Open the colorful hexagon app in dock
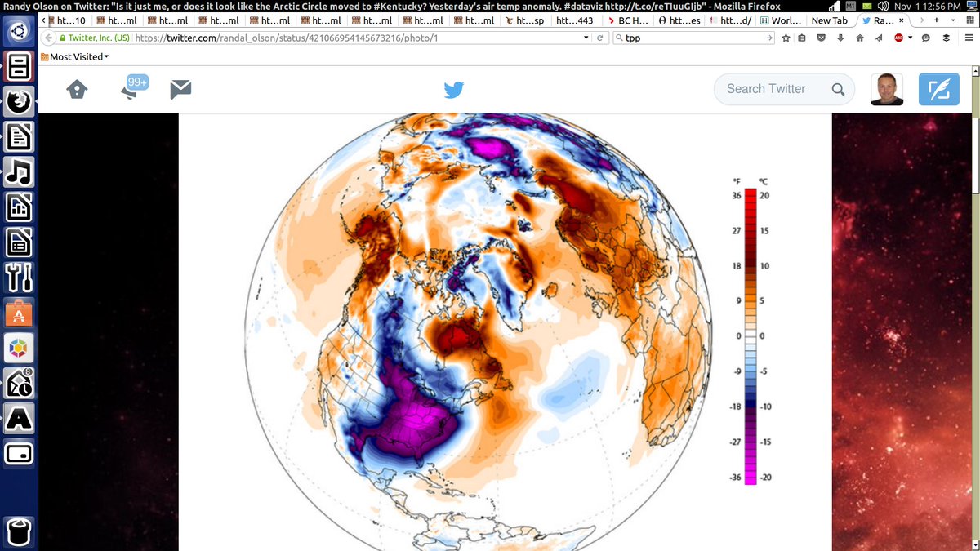The image size is (980, 551). click(x=19, y=348)
